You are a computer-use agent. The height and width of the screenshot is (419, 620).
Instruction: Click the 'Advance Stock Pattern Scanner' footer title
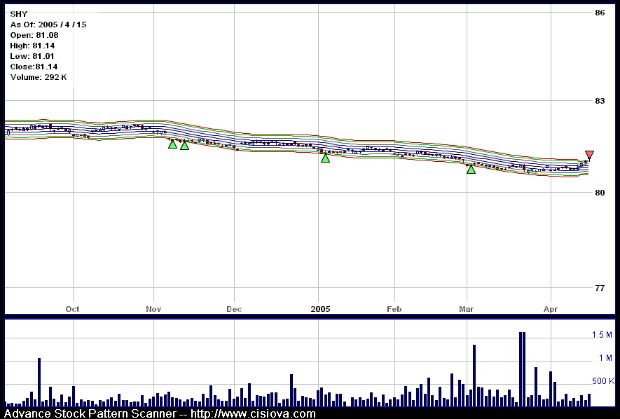90,414
